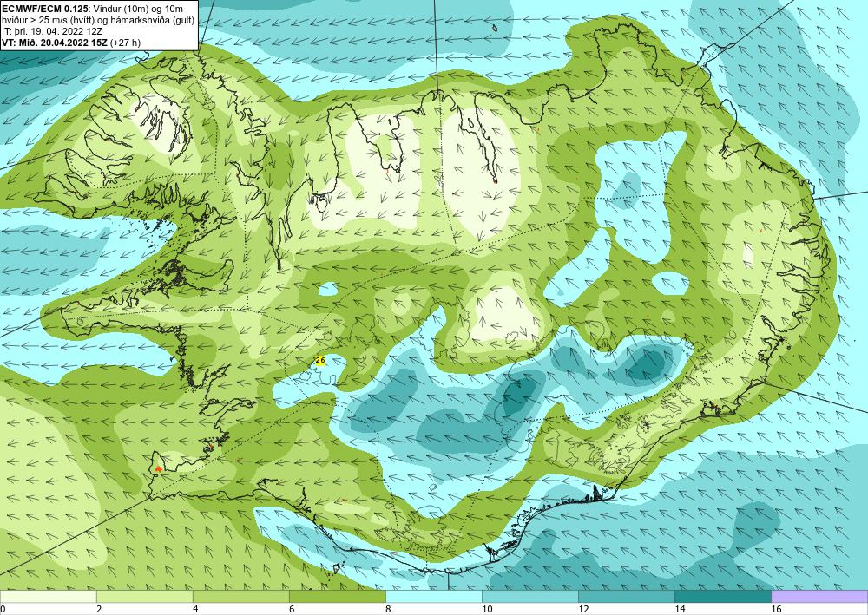The height and width of the screenshot is (615, 868).
Task: Click the yellow 26 maximum gust marker
Action: (x=320, y=361)
